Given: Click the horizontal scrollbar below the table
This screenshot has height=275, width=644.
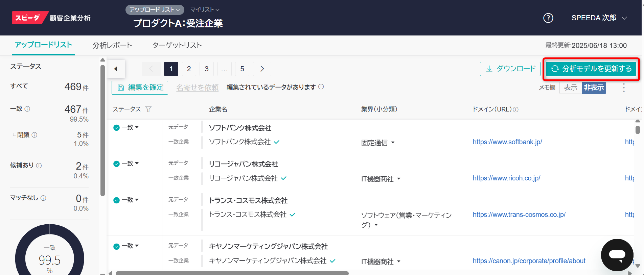Looking at the screenshot, I should click(232, 273).
